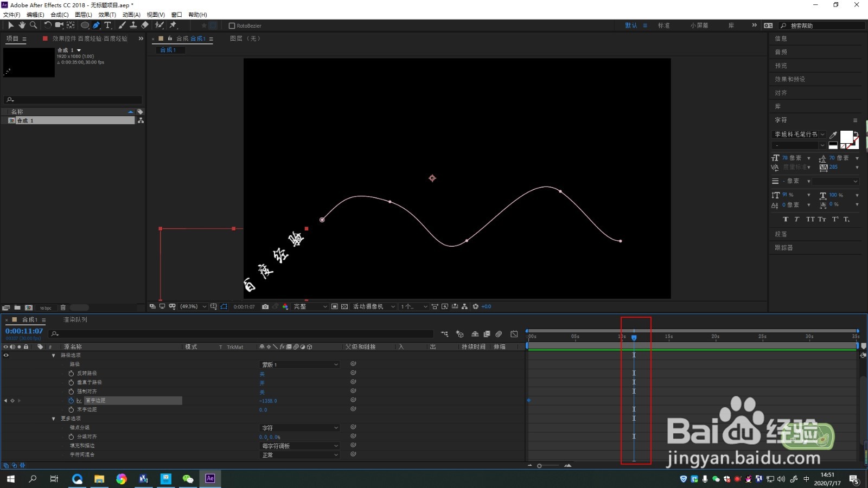This screenshot has height=488, width=868.
Task: Collapse the 路径选项 group
Action: coord(54,355)
